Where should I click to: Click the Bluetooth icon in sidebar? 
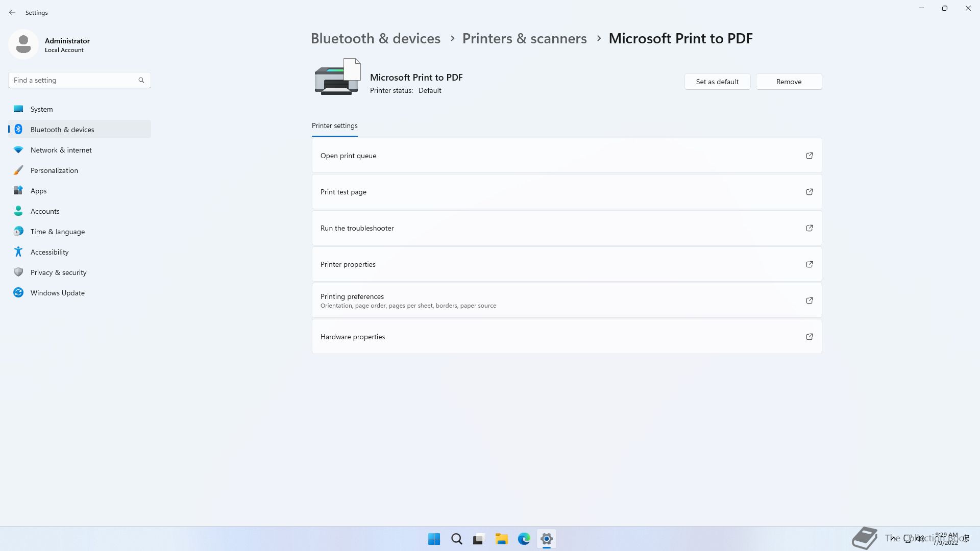coord(18,129)
